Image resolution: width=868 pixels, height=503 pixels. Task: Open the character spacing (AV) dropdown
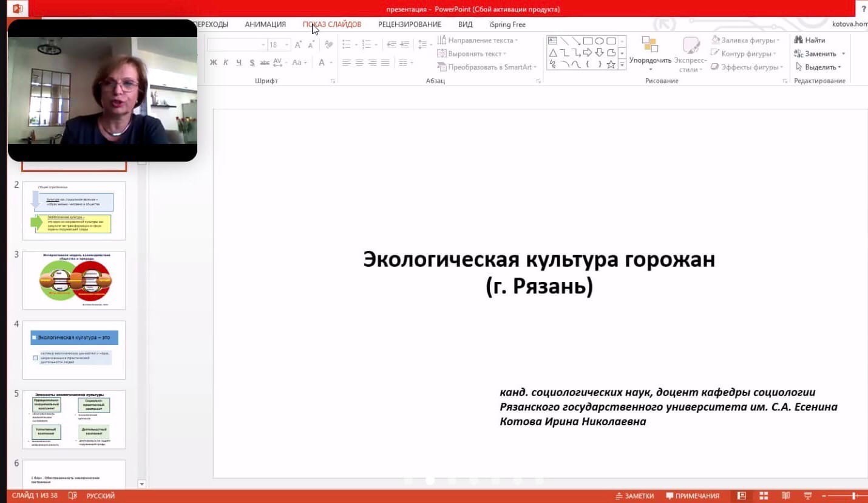coord(280,63)
